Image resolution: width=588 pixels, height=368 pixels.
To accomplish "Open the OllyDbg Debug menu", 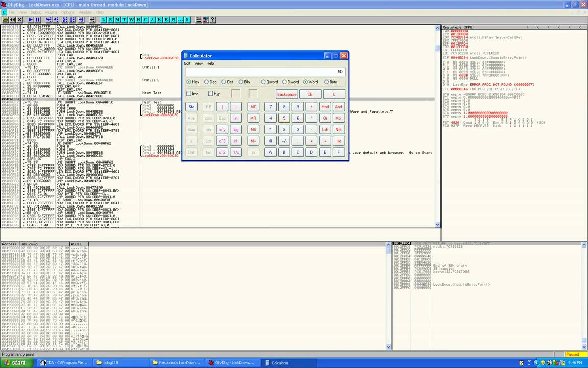I will [x=36, y=12].
